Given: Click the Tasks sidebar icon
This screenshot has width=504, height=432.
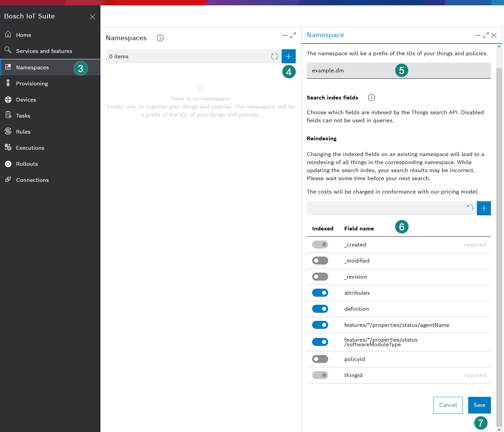Looking at the screenshot, I should (x=8, y=115).
